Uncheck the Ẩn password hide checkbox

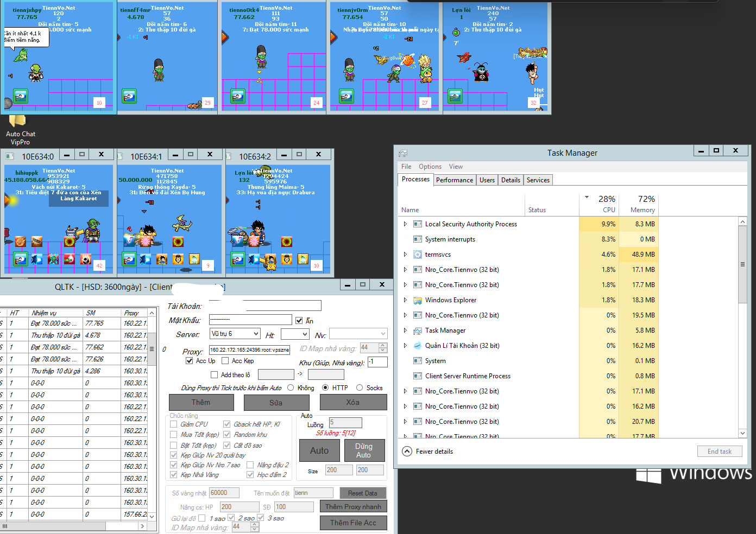click(x=299, y=321)
